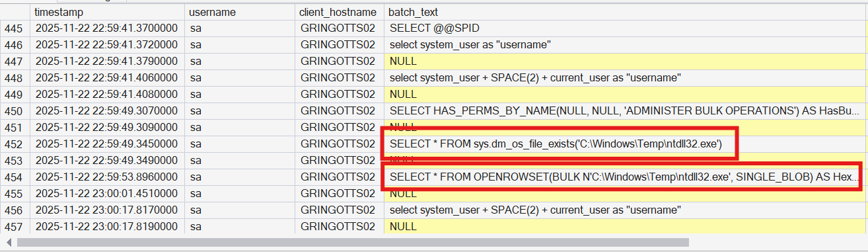Click timestamp 2025-11-22 22:59:49.3090000
The width and height of the screenshot is (868, 252).
pos(107,128)
